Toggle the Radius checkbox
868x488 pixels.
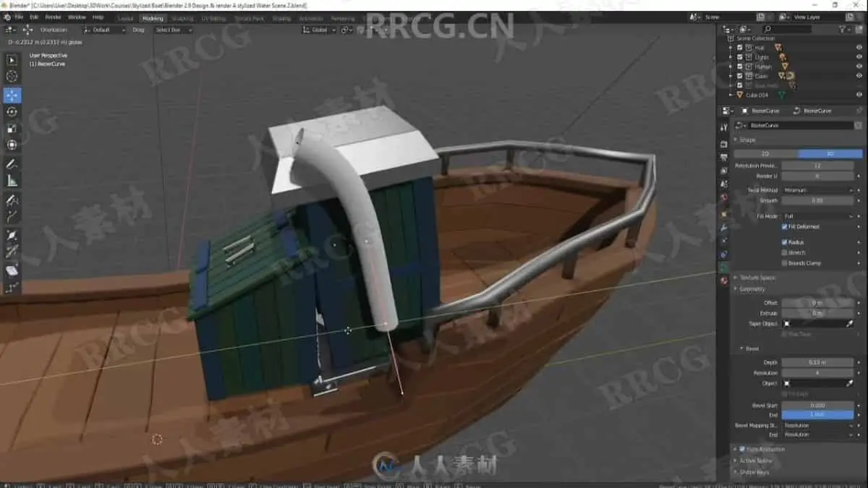pos(785,242)
